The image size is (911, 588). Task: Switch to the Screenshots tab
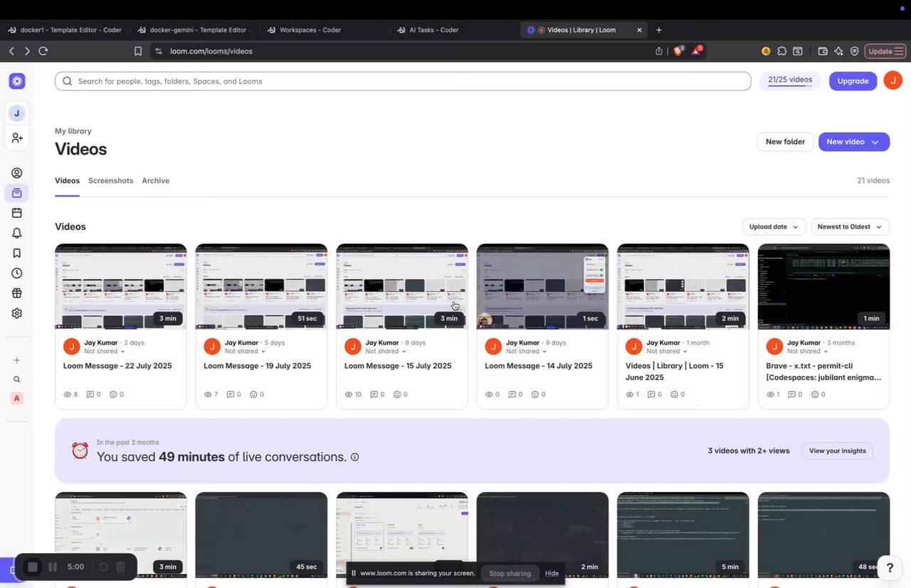point(110,181)
